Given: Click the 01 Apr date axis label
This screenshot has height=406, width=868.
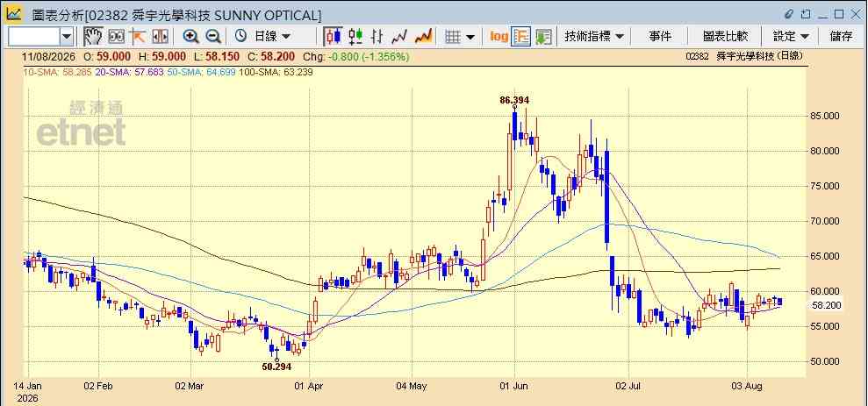Looking at the screenshot, I should [x=310, y=385].
